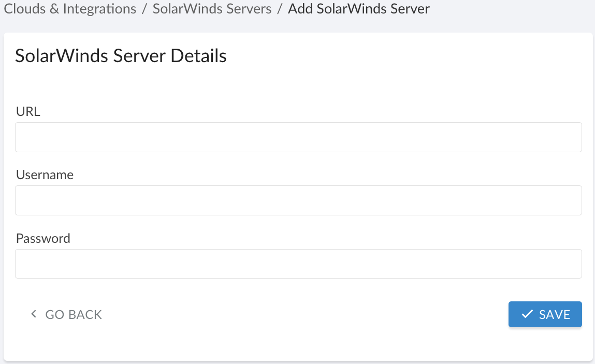Screen dimensions: 595x364
Task: Click the left-arrow chevron beside GO BACK
Action: coord(33,314)
